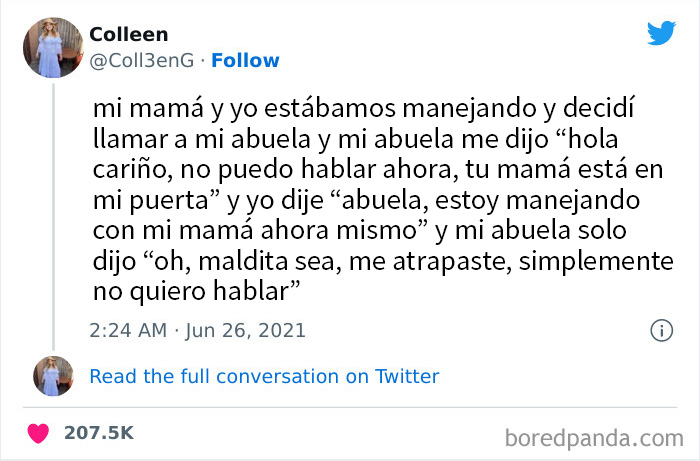
Task: Click the small avatar beside the conversation link
Action: pyautogui.click(x=52, y=376)
